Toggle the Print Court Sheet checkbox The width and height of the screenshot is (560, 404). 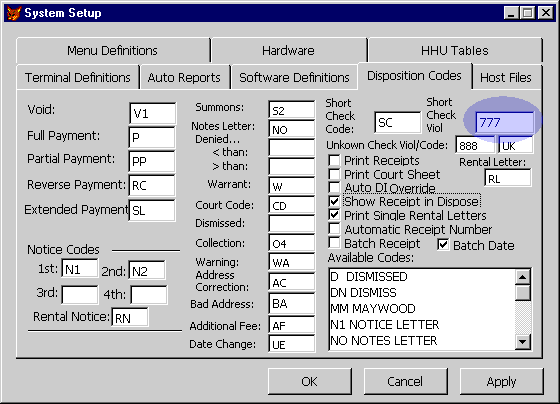[x=334, y=174]
